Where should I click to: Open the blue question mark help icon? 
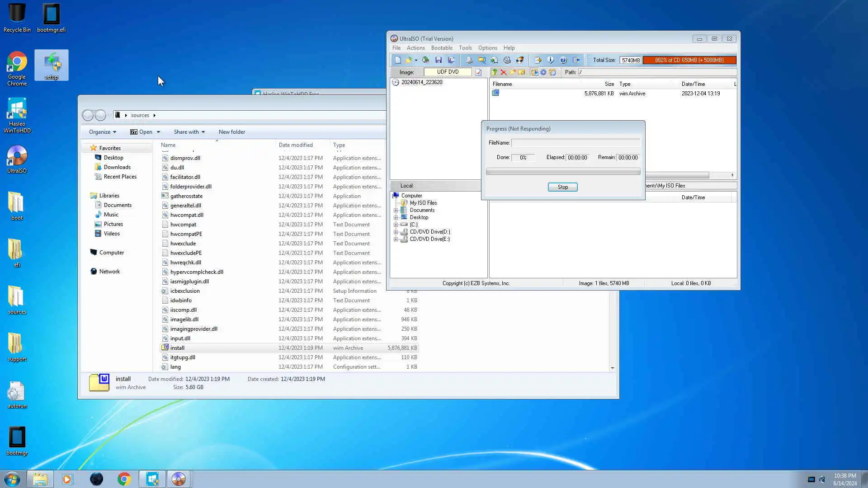pyautogui.click(x=563, y=60)
